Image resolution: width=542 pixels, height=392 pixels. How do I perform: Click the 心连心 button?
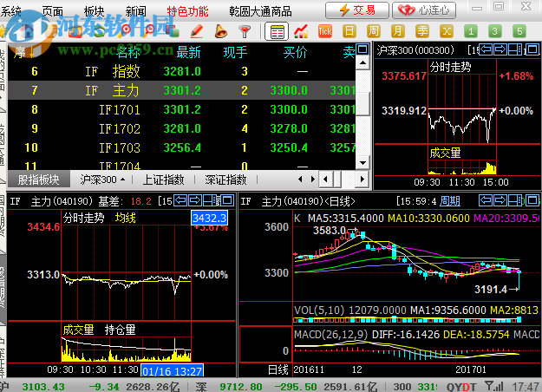(424, 10)
